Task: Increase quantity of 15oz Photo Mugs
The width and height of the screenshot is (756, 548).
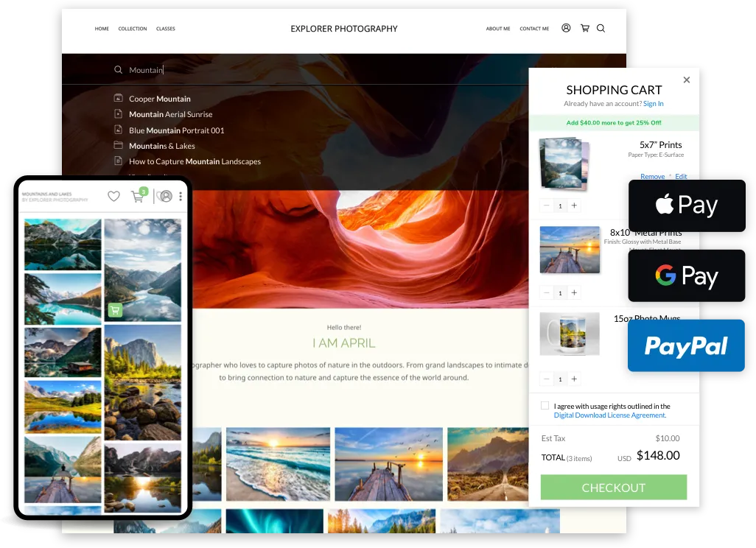Action: [x=574, y=379]
